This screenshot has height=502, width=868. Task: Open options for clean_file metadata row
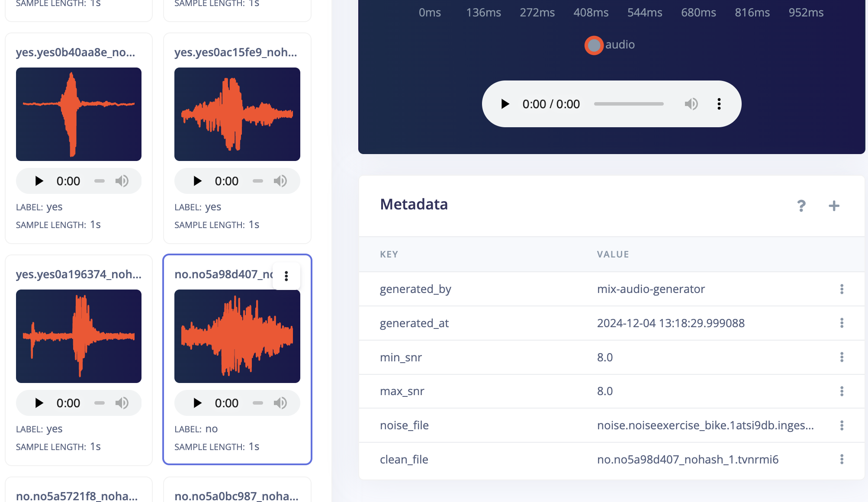[x=842, y=459]
